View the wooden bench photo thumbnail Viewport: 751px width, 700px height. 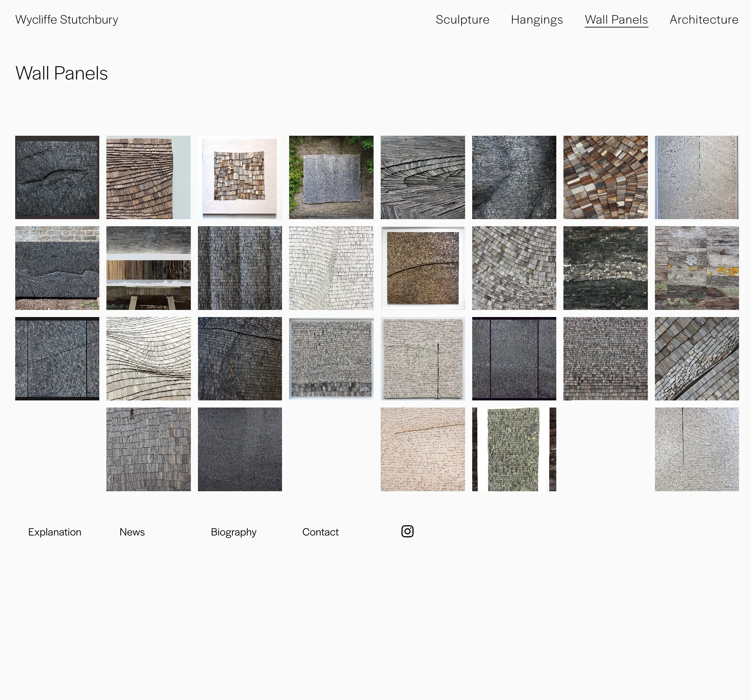[148, 268]
